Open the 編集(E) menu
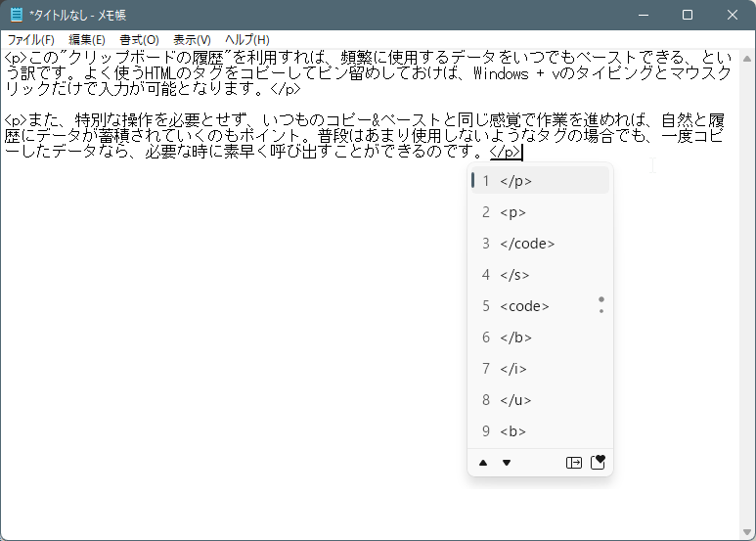 tap(87, 40)
